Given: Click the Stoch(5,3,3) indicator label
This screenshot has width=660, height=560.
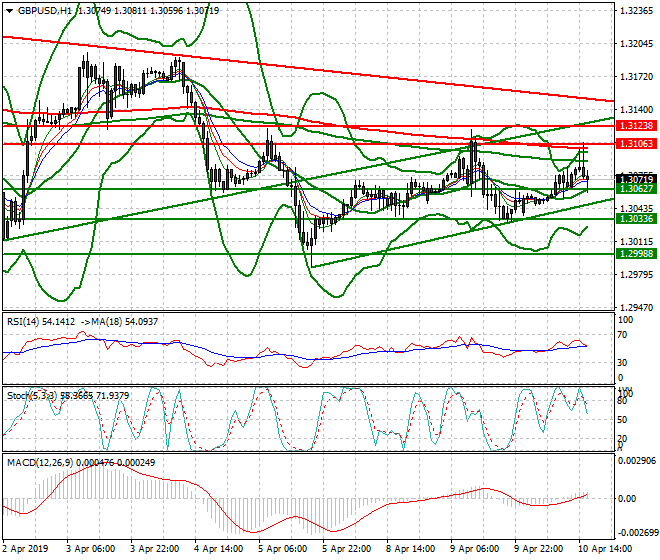Looking at the screenshot, I should point(32,396).
